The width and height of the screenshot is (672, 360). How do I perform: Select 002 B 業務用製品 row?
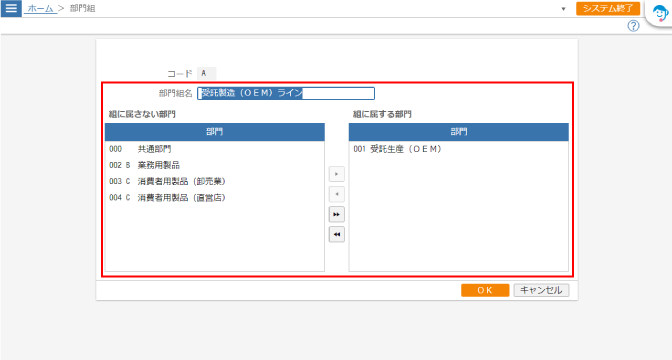(214, 165)
